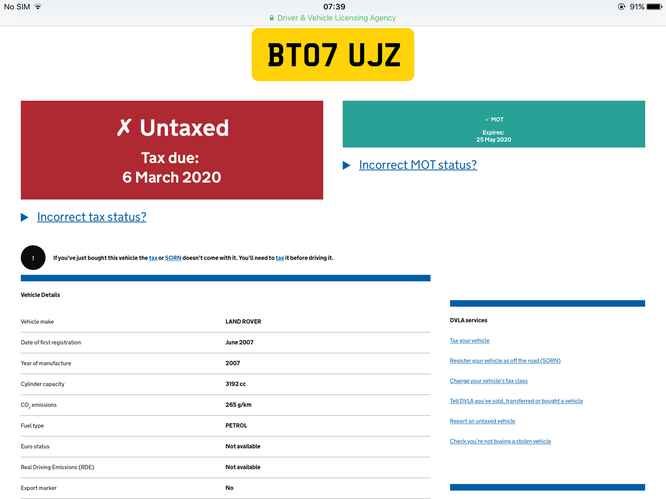Image resolution: width=666 pixels, height=499 pixels.
Task: Click the '265 g/km' emissions value
Action: (x=239, y=405)
